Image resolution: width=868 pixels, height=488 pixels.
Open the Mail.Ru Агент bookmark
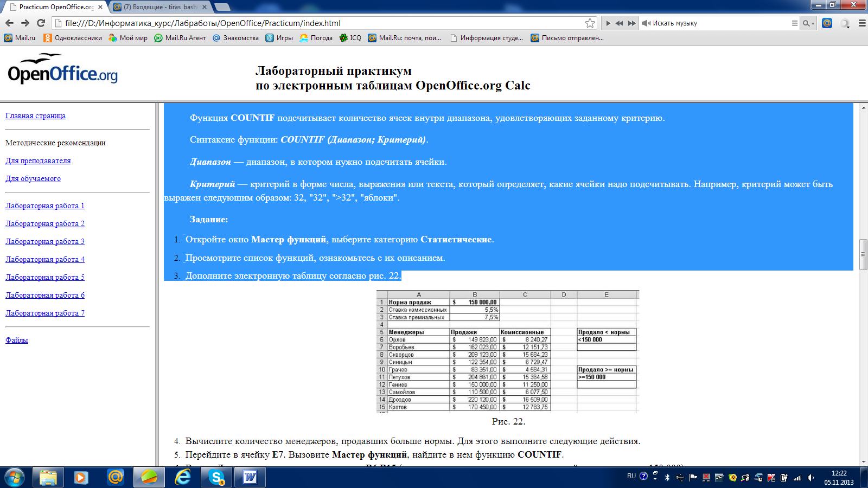tap(180, 38)
